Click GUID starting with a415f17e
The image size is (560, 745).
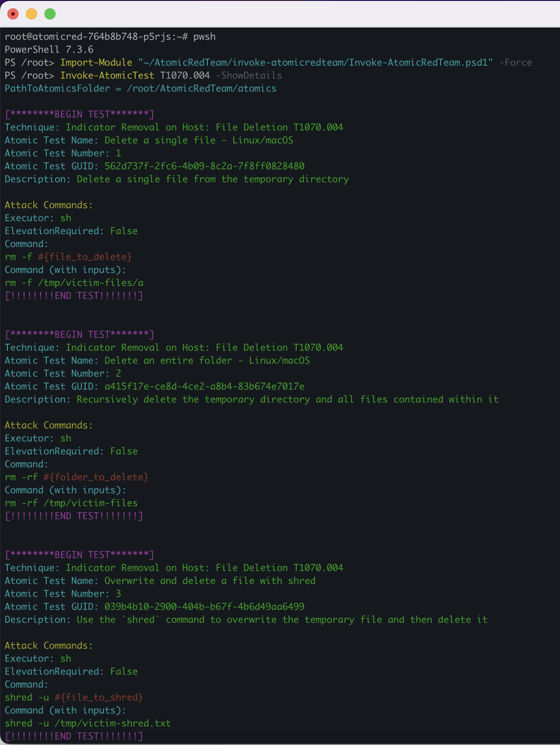point(204,386)
